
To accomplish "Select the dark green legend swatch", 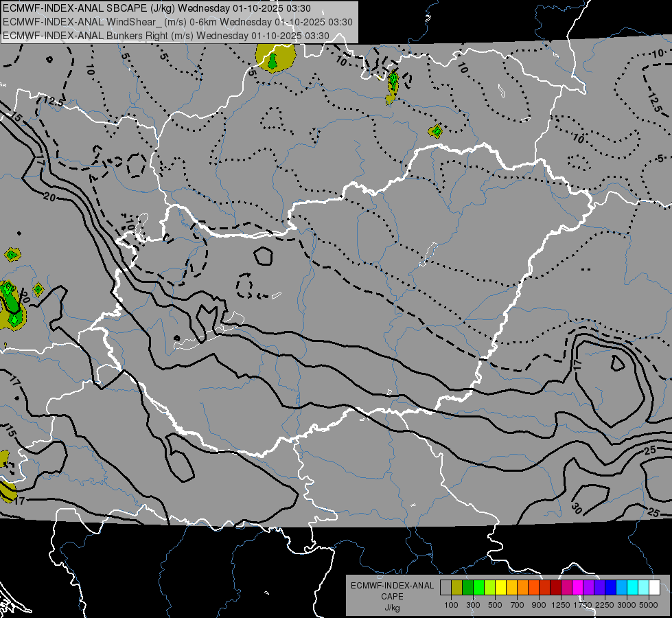I will click(x=467, y=588).
